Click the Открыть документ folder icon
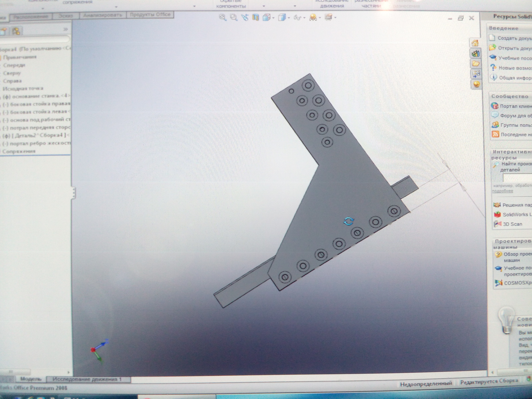532x399 pixels. (492, 48)
